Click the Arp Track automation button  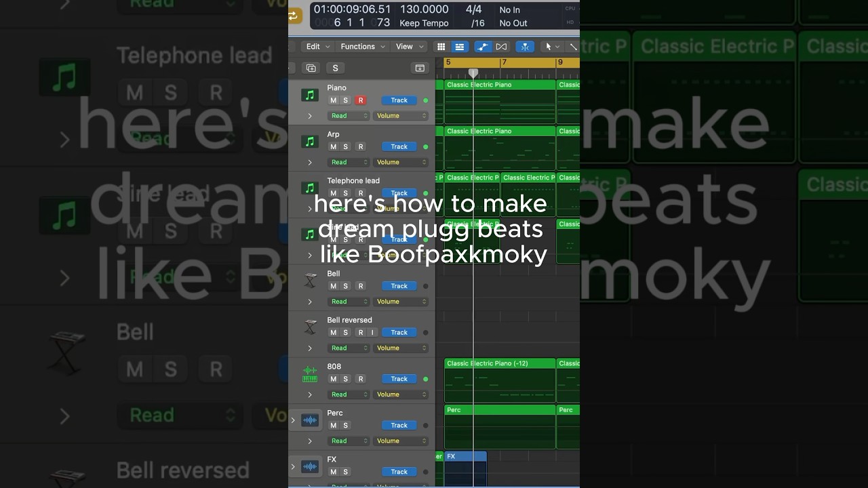point(399,146)
